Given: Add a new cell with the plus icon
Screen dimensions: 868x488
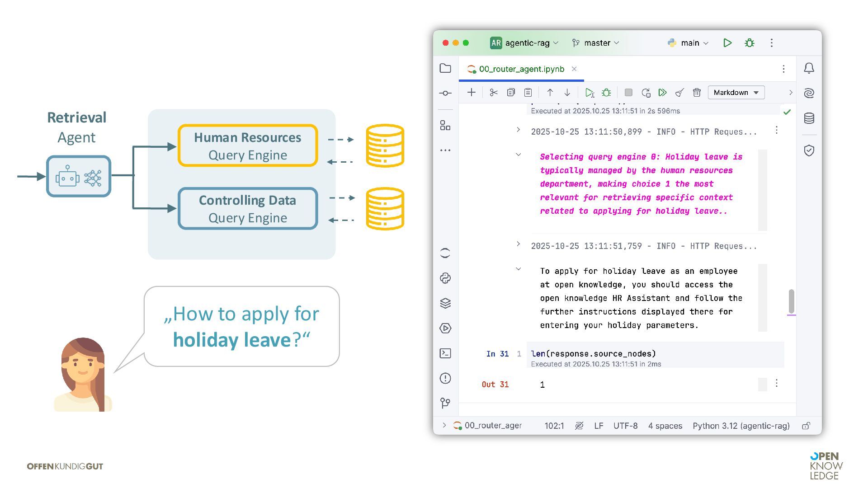Looking at the screenshot, I should click(471, 93).
